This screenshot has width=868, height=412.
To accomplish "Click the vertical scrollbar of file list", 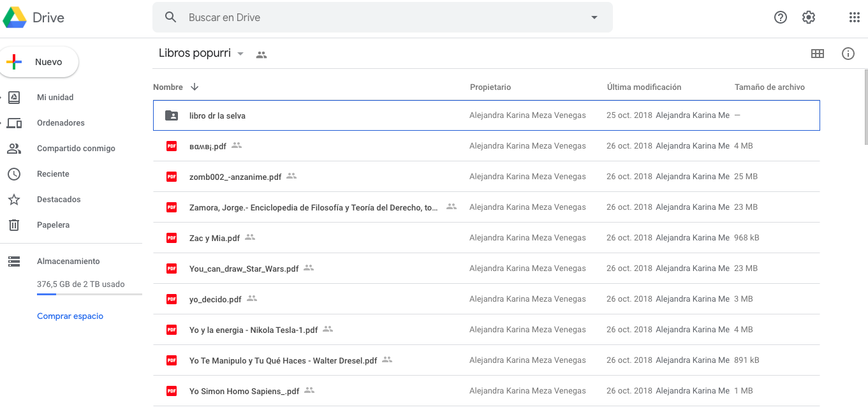I will coord(865,108).
